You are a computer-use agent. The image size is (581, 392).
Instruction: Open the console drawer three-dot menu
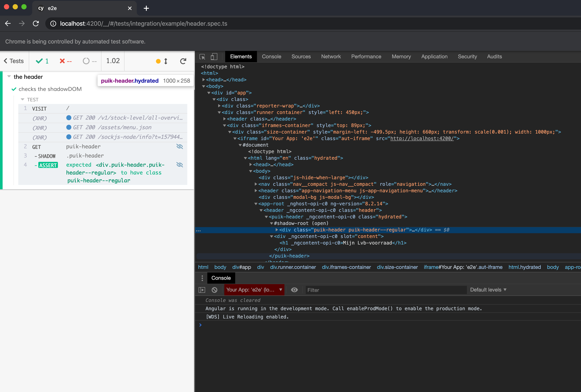tap(202, 278)
